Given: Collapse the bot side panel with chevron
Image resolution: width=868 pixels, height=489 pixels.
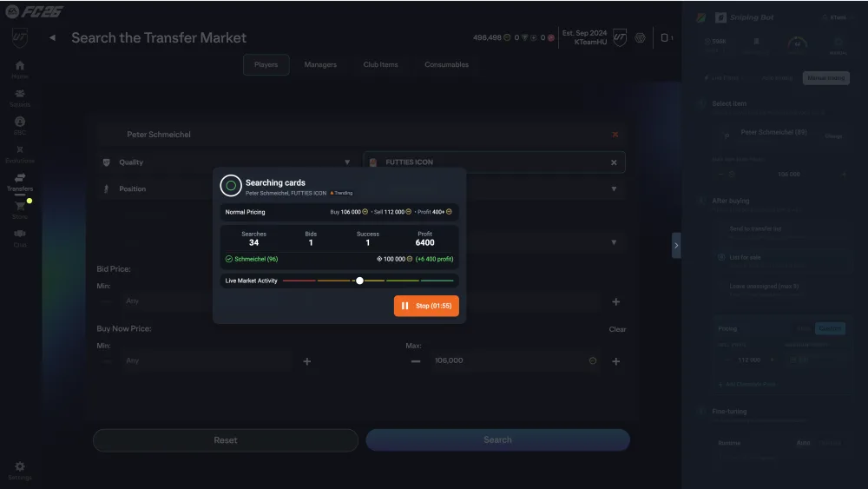Looking at the screenshot, I should click(676, 245).
